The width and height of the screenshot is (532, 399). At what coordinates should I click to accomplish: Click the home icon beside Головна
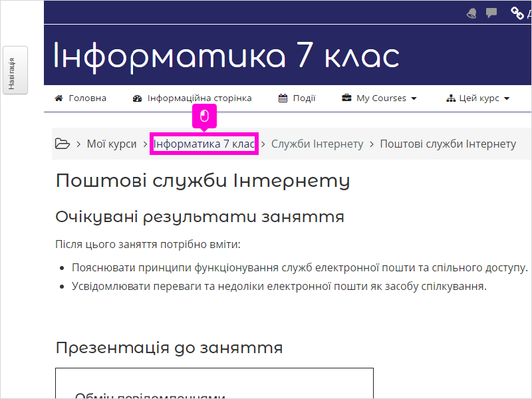[x=59, y=98]
